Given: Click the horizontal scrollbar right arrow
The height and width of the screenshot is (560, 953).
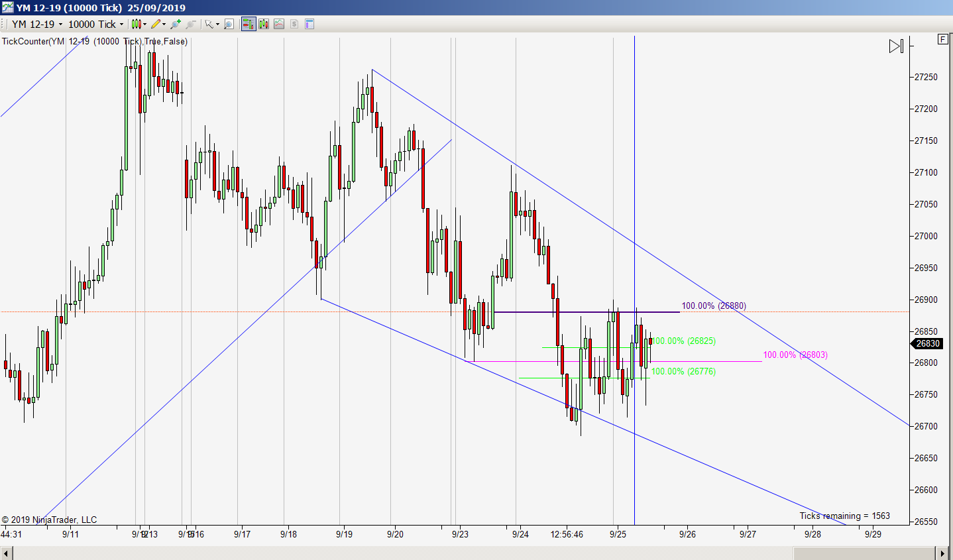Looking at the screenshot, I should click(x=942, y=553).
